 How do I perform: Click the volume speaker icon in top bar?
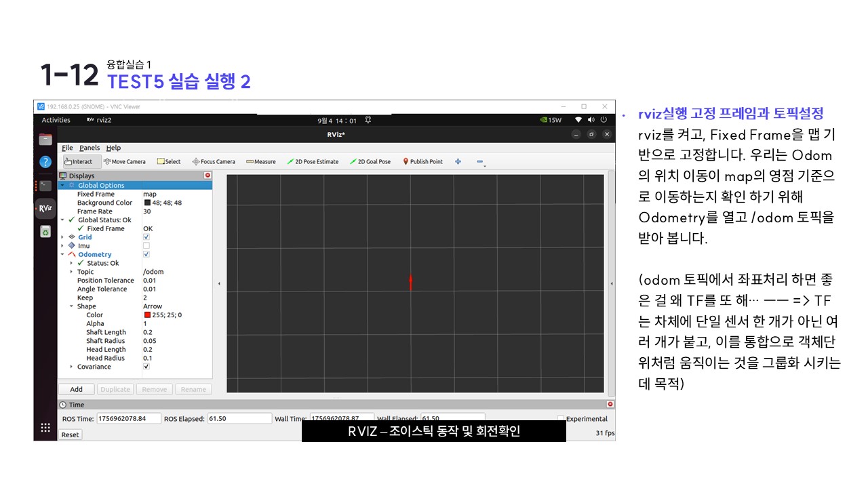[591, 120]
